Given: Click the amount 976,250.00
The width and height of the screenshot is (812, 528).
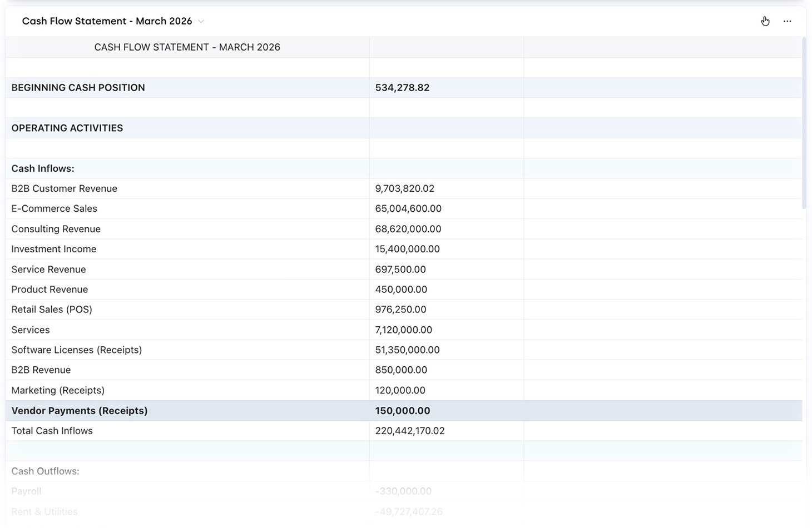Looking at the screenshot, I should click(x=401, y=310).
